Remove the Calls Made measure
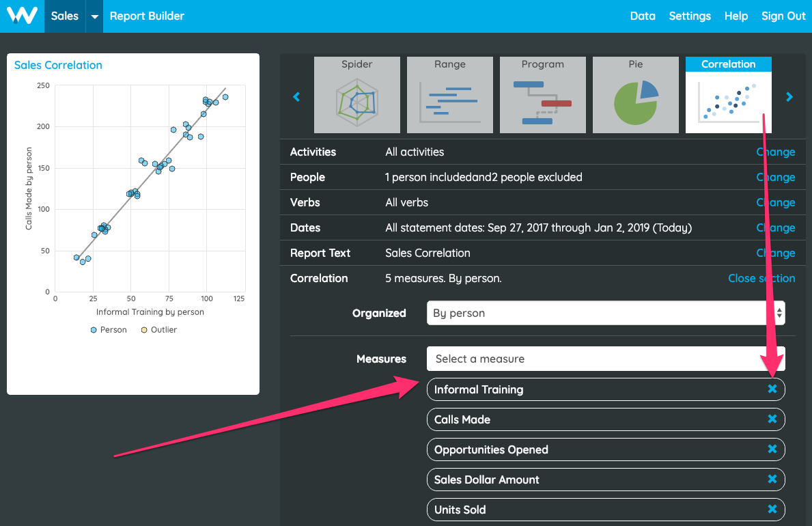Viewport: 812px width, 526px height. pos(772,419)
